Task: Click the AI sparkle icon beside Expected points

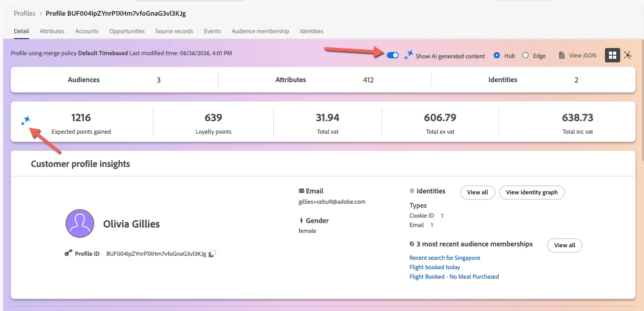Action: coord(26,120)
